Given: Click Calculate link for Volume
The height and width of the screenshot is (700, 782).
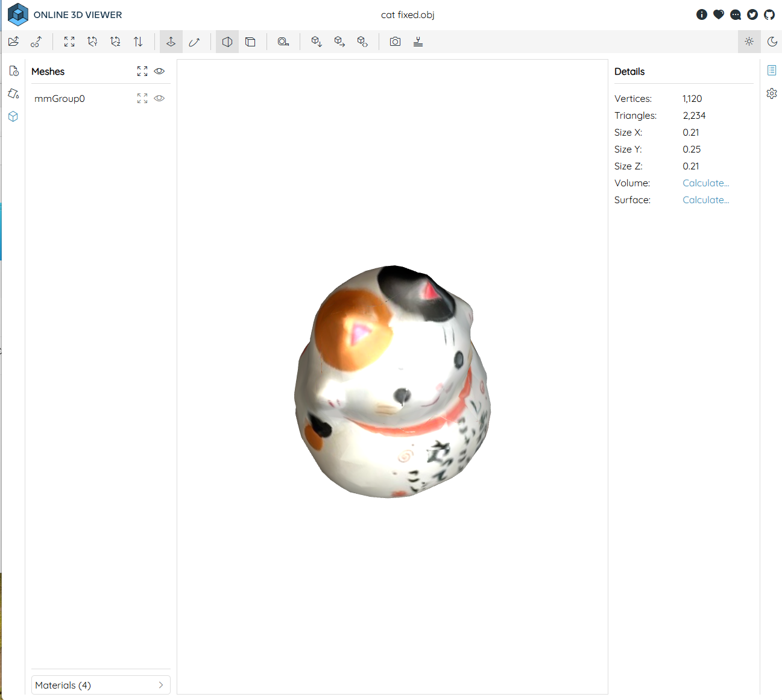Looking at the screenshot, I should tap(705, 183).
